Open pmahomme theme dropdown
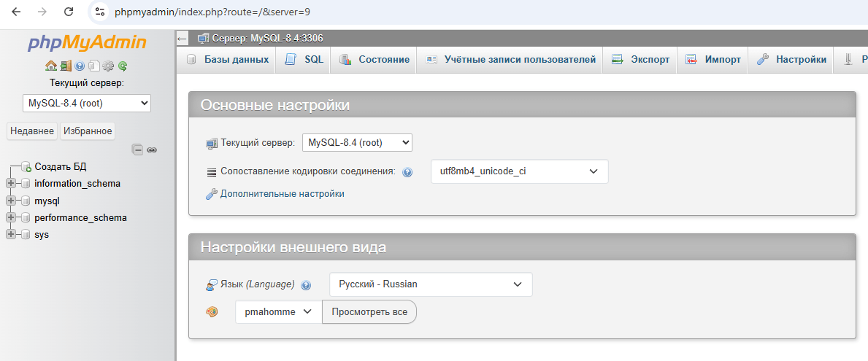Image resolution: width=868 pixels, height=361 pixels. point(278,312)
